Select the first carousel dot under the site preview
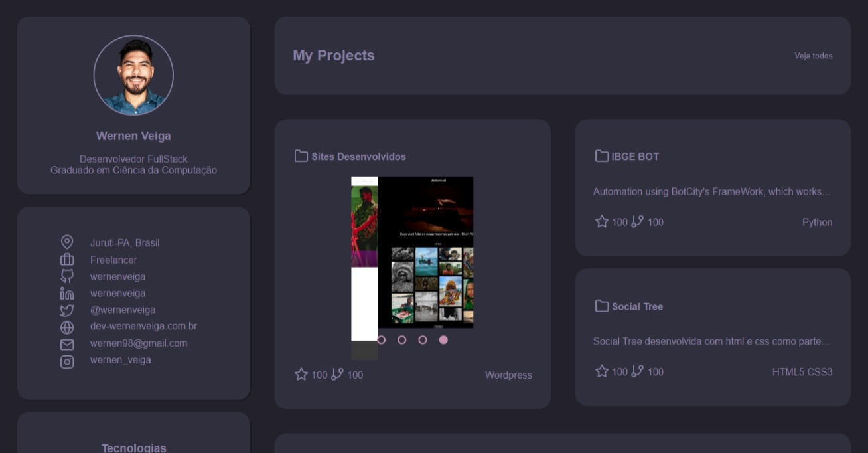 point(381,340)
